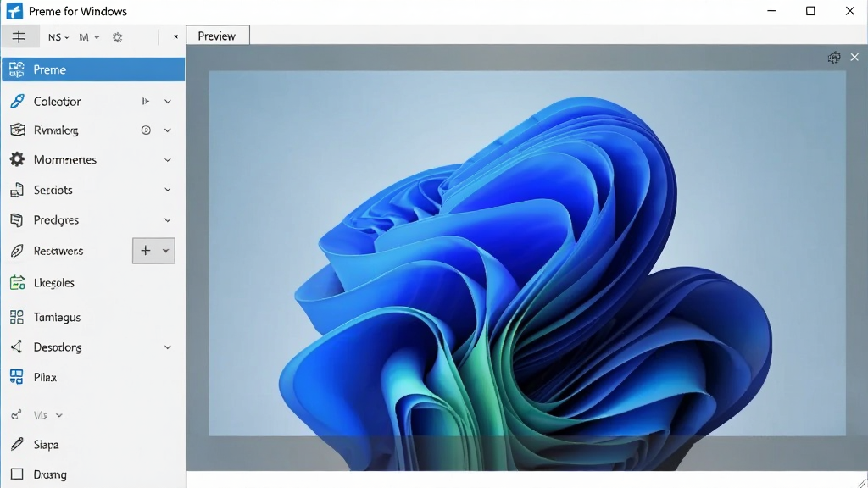Expand the Mommenertes chevron
This screenshot has height=488, width=868.
[x=167, y=160]
